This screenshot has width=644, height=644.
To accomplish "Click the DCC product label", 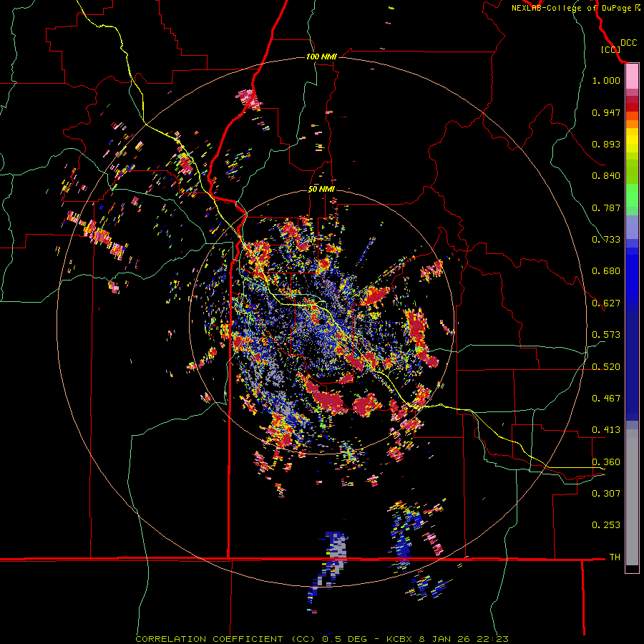I will pos(629,43).
